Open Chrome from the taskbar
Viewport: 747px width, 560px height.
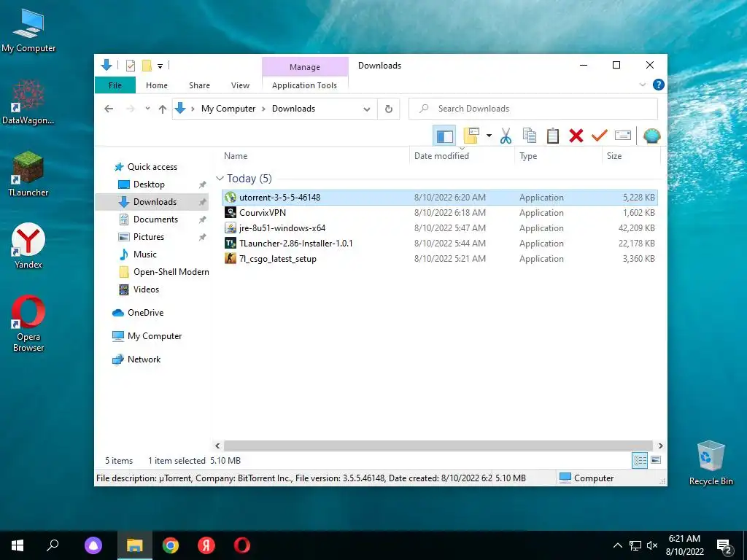[x=171, y=545]
